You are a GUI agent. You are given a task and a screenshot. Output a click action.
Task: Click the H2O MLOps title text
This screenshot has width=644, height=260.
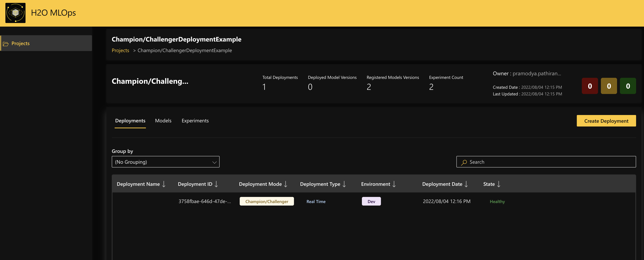[53, 13]
